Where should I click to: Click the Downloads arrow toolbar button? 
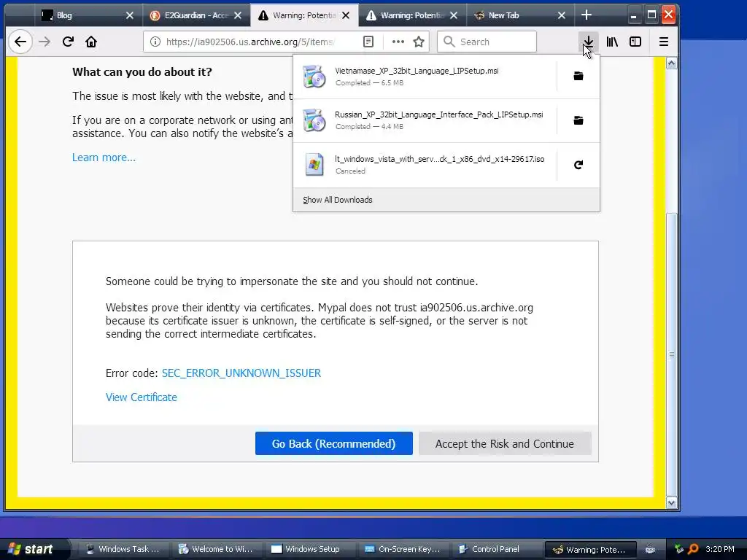coord(589,42)
